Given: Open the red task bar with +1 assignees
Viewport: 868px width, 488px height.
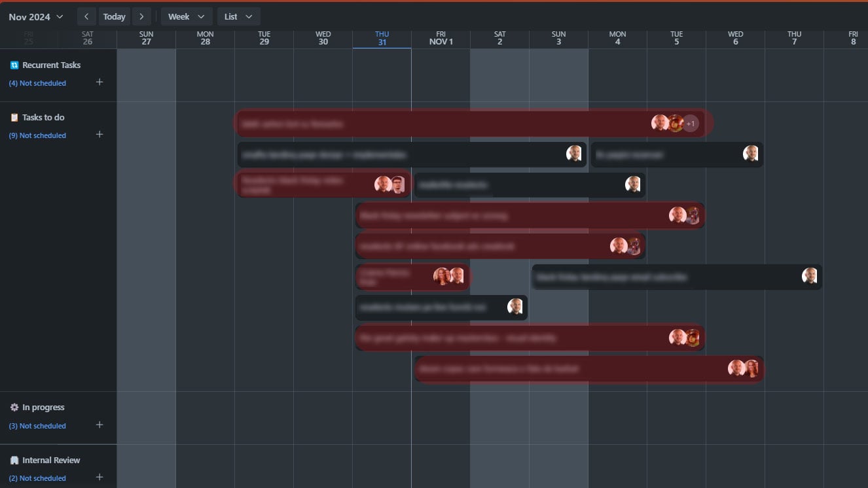Looking at the screenshot, I should [x=473, y=123].
